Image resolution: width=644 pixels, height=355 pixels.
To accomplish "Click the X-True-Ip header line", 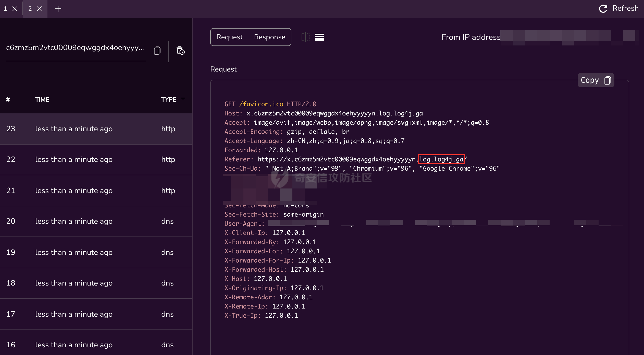I will (x=261, y=316).
